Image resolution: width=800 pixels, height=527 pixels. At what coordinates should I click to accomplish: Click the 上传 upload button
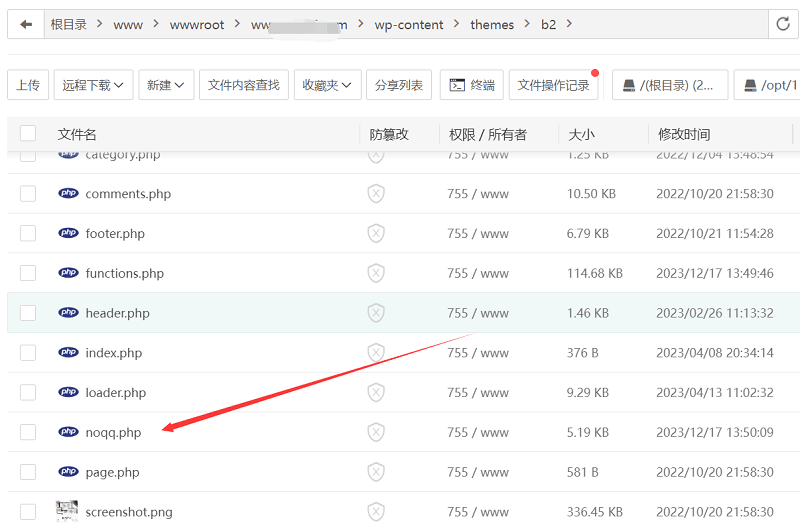coord(28,85)
